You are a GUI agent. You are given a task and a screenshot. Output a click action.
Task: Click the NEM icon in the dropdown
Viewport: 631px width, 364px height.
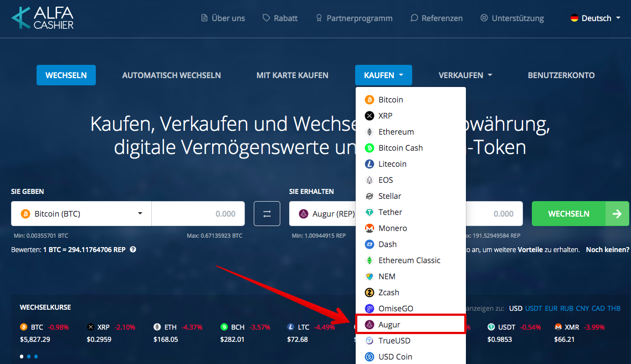tap(370, 276)
